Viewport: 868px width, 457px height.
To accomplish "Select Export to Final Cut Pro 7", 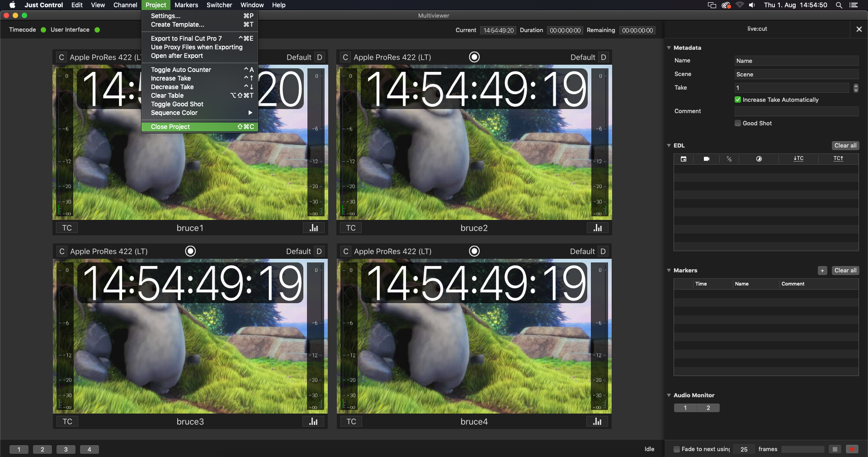I will (x=199, y=38).
